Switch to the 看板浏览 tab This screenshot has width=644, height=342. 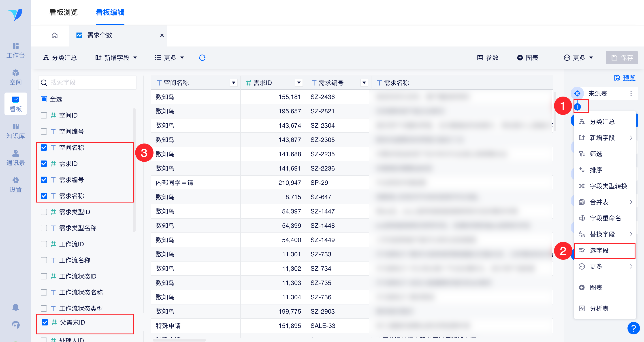63,12
